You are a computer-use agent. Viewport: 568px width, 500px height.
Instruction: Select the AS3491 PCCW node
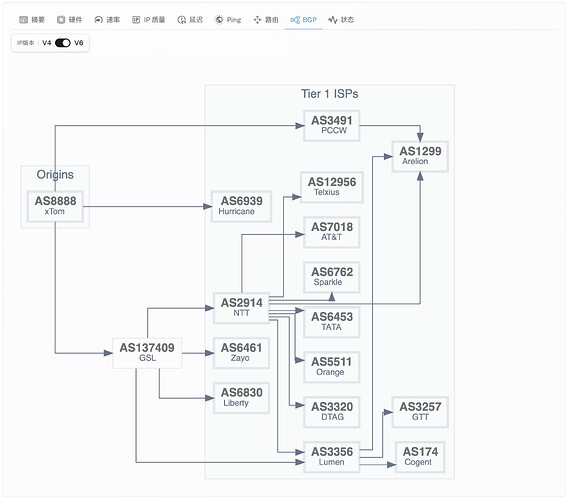(332, 125)
